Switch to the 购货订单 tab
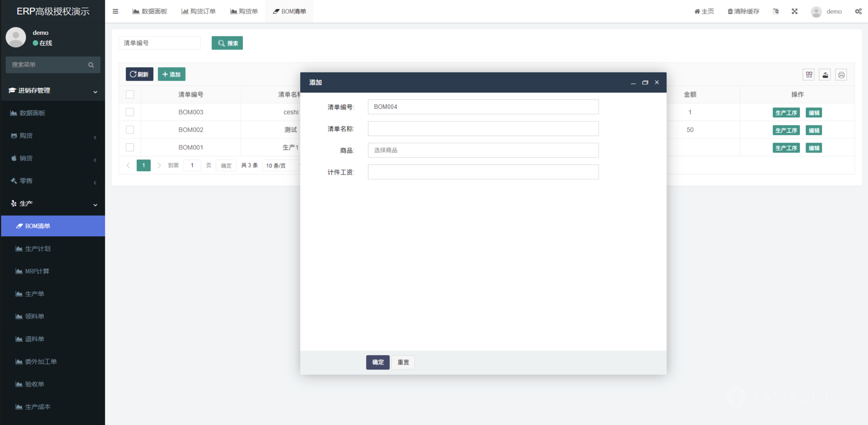This screenshot has width=868, height=425. [198, 11]
